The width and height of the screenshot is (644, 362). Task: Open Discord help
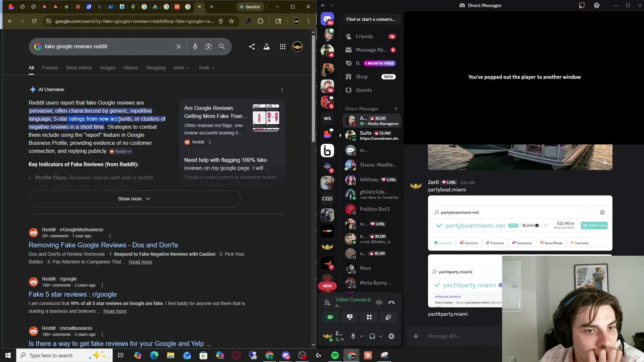[597, 6]
